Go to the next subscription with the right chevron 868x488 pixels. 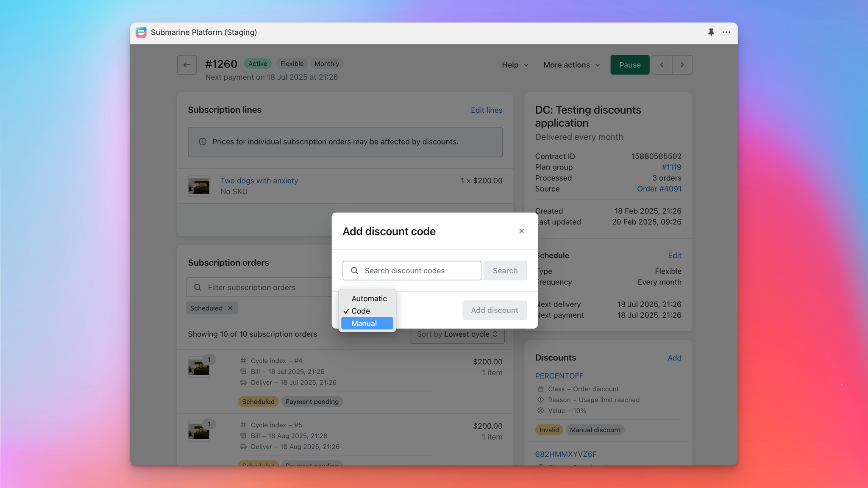682,65
